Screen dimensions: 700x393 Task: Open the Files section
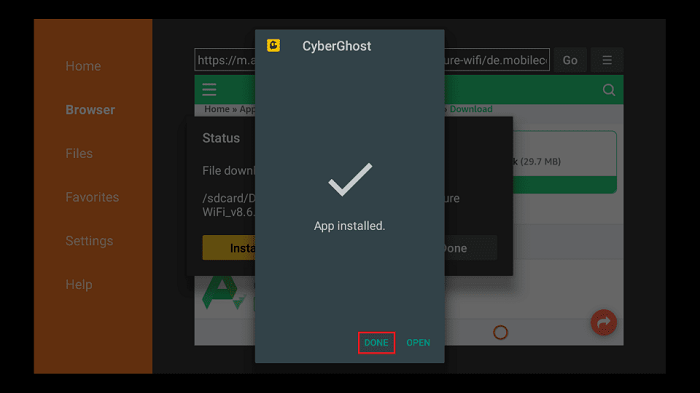pos(79,154)
